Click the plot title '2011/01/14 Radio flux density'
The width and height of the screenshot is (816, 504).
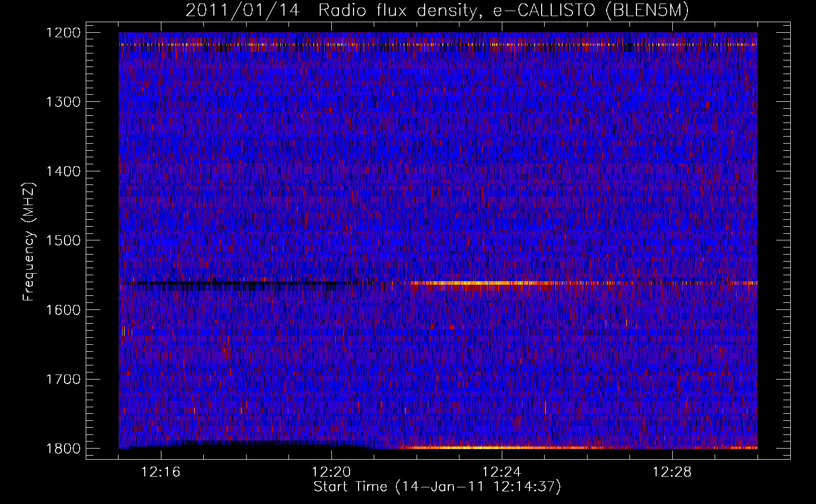click(437, 11)
